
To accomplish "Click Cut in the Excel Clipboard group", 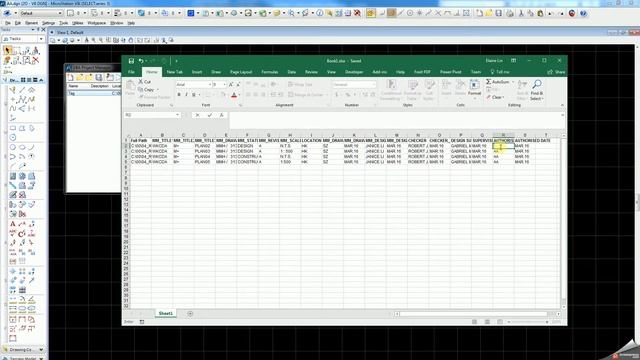I will 145,82.
